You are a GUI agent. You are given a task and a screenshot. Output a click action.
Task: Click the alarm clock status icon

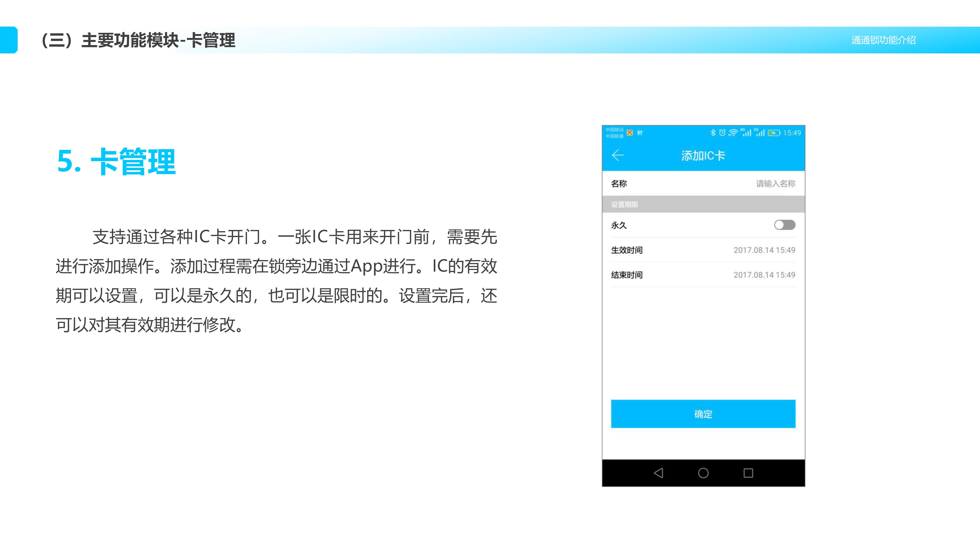point(722,133)
